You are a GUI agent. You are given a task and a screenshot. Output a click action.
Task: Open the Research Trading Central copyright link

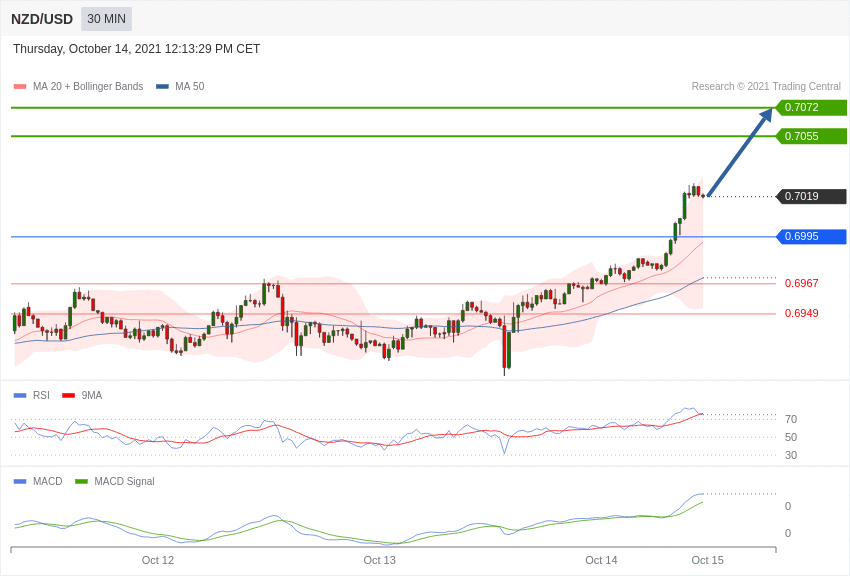point(766,87)
